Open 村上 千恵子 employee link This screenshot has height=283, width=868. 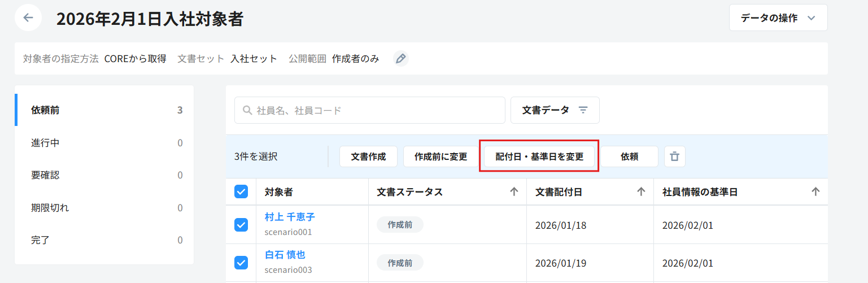pos(290,217)
